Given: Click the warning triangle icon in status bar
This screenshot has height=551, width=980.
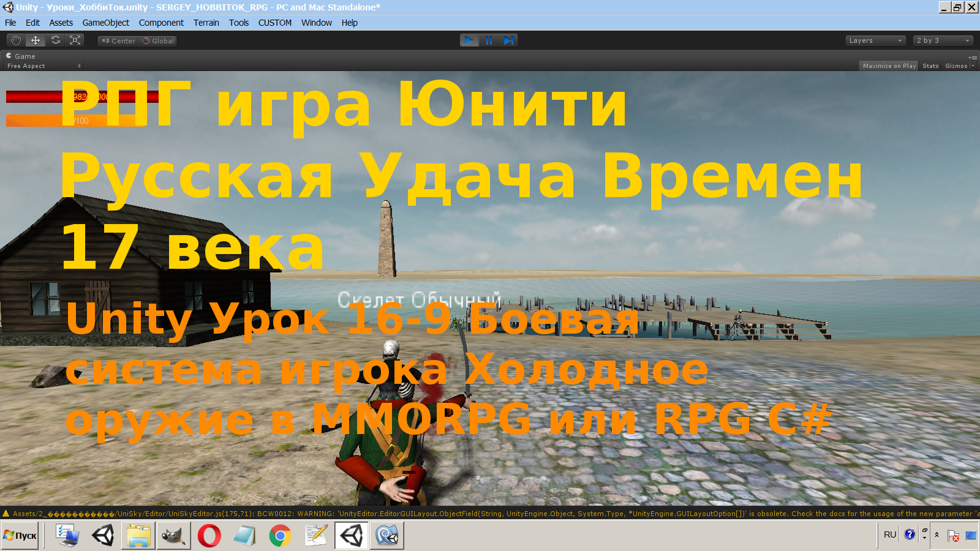Looking at the screenshot, I should [x=6, y=514].
